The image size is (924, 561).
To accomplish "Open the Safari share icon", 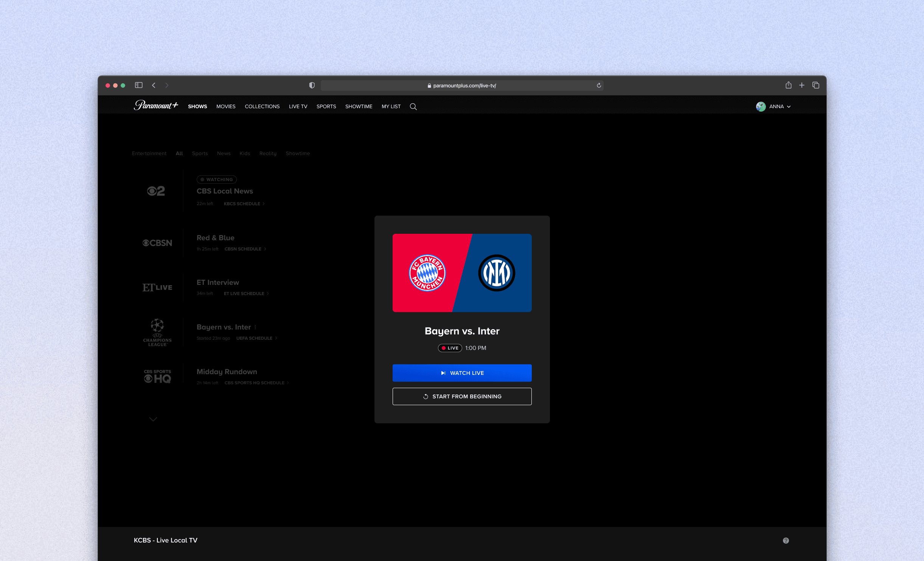I will [x=788, y=85].
